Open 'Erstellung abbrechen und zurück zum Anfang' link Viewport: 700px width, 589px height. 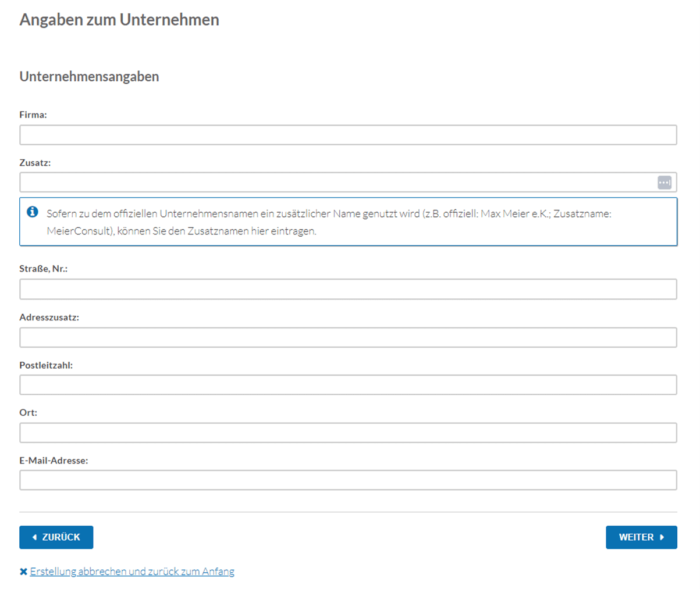[132, 572]
